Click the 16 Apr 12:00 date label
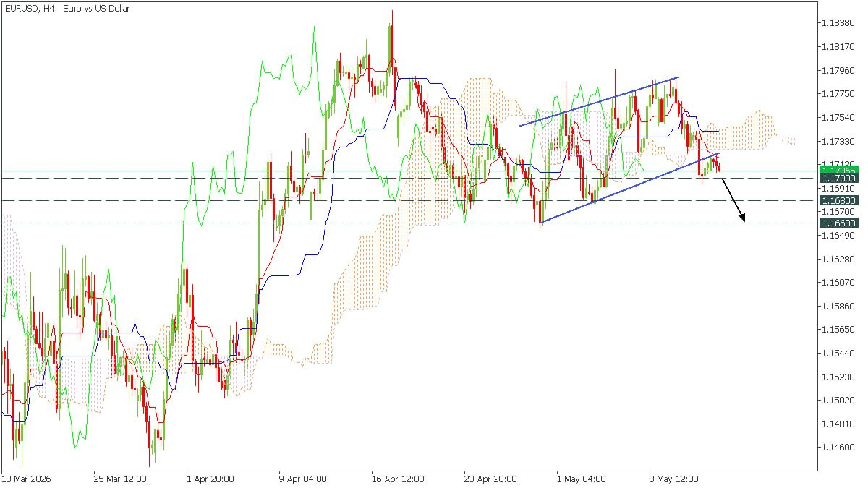This screenshot has height=488, width=868. pyautogui.click(x=397, y=479)
